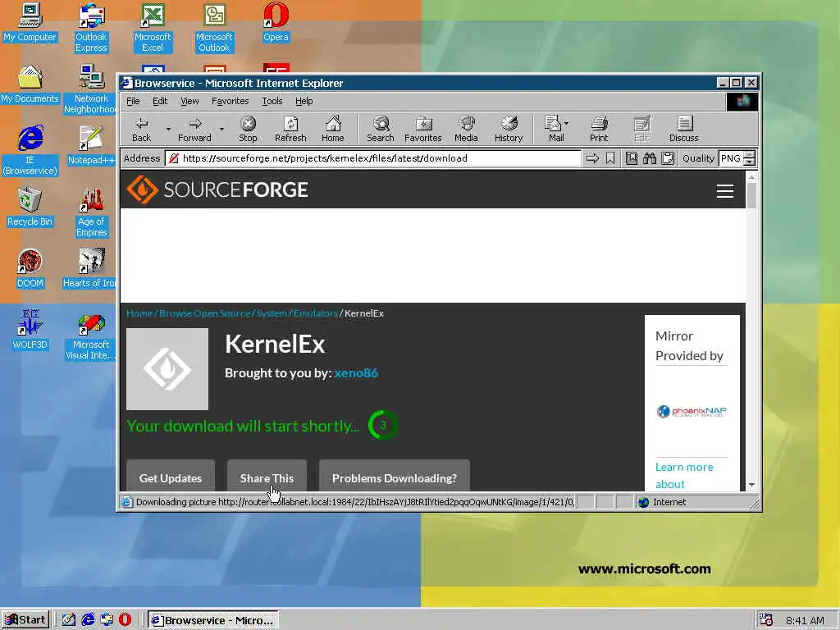Viewport: 840px width, 630px height.
Task: Open the Favorites menu
Action: pyautogui.click(x=230, y=101)
